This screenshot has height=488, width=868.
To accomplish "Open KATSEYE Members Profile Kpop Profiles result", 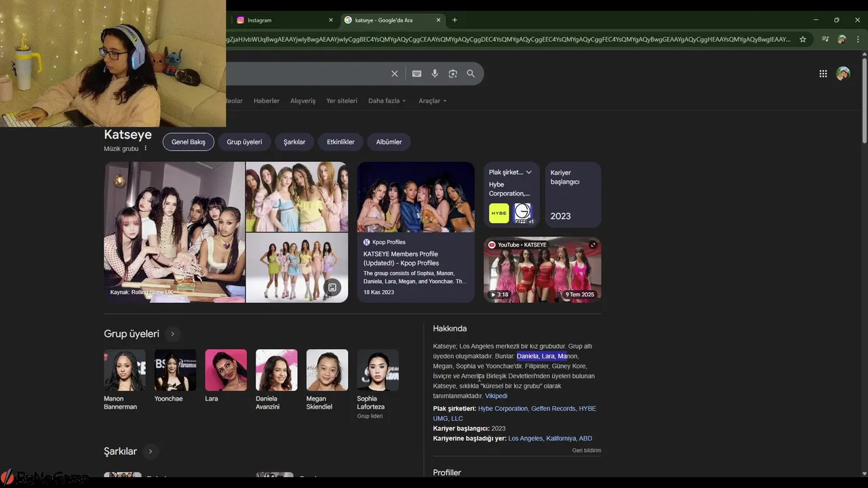I will (x=416, y=232).
